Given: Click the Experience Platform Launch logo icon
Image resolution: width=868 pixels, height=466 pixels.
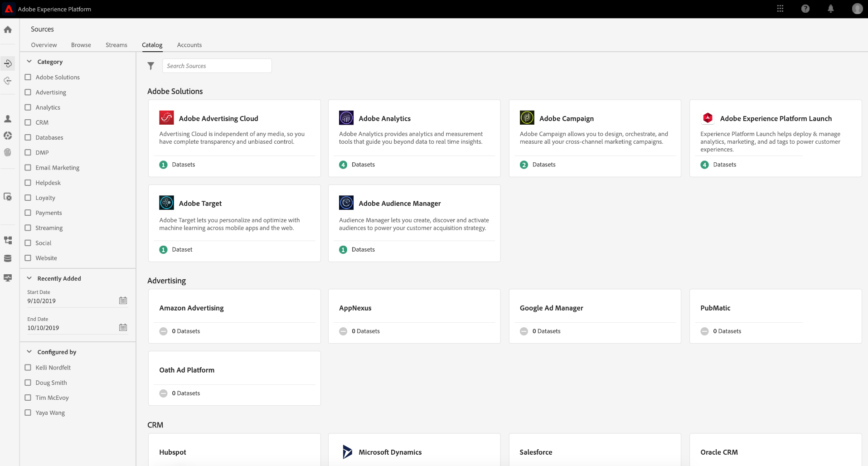Looking at the screenshot, I should (708, 118).
